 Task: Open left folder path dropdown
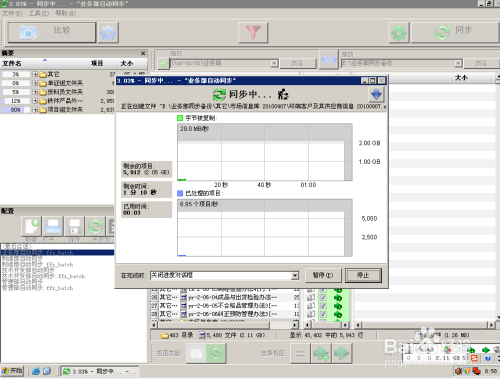(274, 63)
